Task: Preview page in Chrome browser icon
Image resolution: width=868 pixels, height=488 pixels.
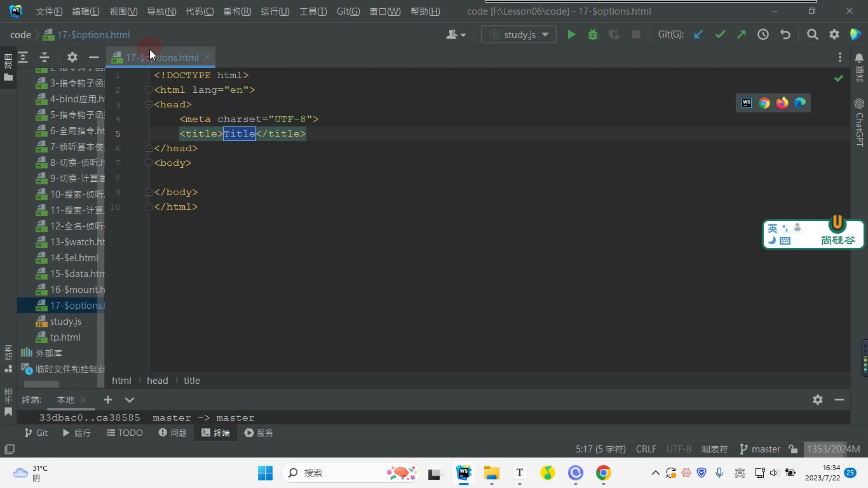Action: (x=764, y=103)
